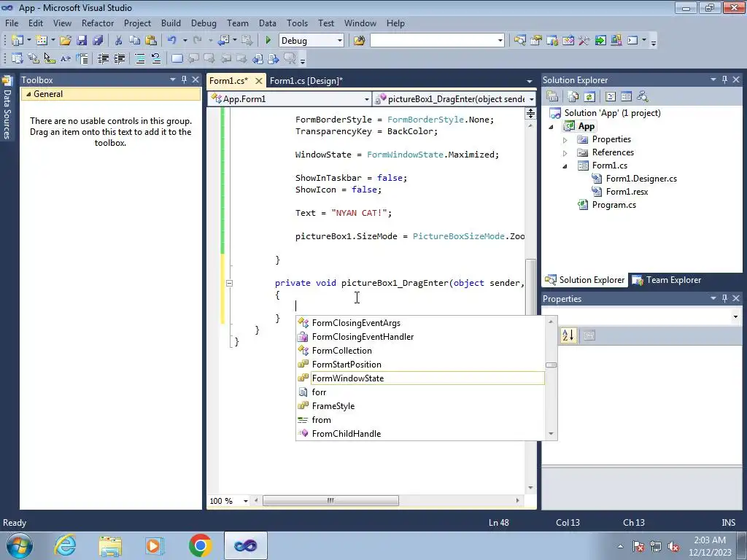The image size is (747, 560).
Task: Click the Add New Item toolbar icon
Action: [x=42, y=41]
